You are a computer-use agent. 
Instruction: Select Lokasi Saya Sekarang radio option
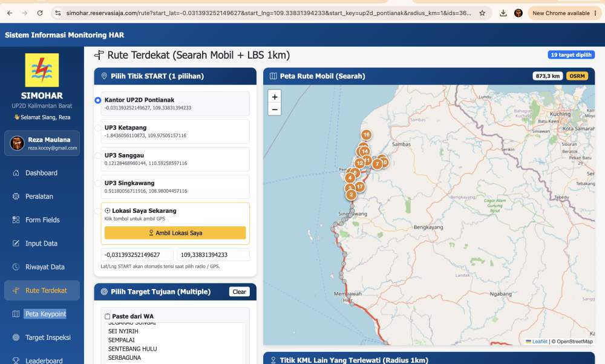point(97,211)
